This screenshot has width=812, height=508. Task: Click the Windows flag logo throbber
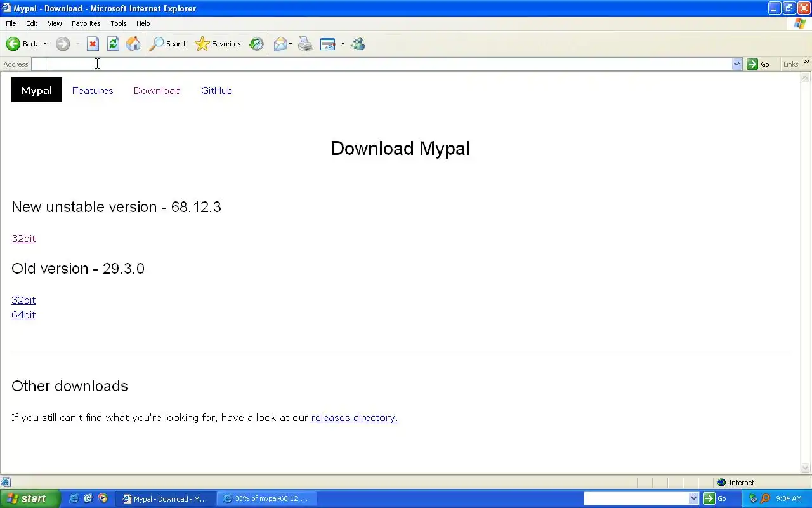click(800, 23)
